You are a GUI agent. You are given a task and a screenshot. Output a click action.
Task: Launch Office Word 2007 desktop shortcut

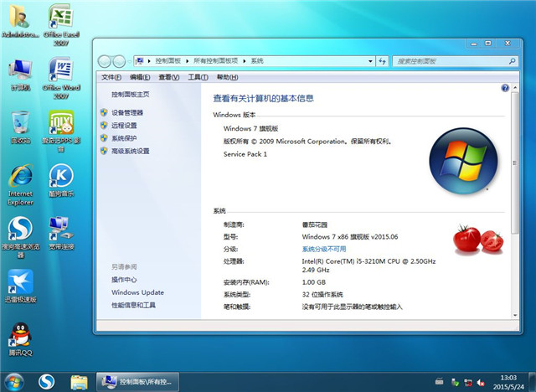tap(61, 77)
